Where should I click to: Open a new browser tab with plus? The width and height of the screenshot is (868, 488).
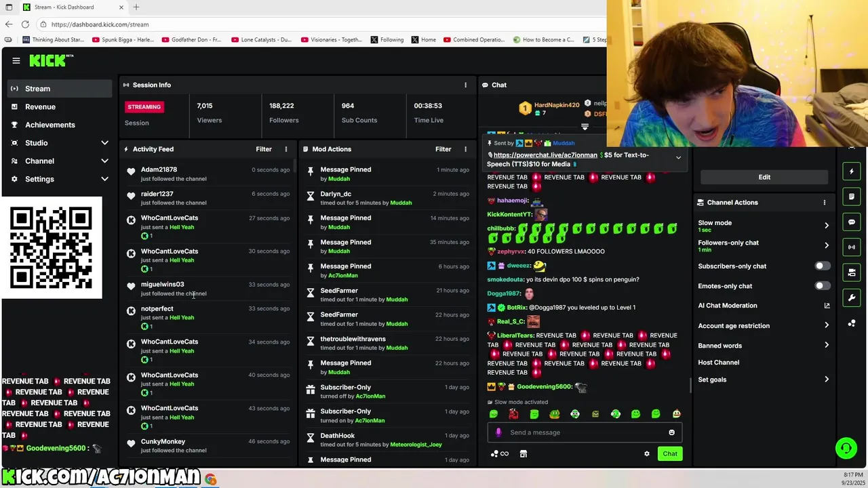click(136, 7)
